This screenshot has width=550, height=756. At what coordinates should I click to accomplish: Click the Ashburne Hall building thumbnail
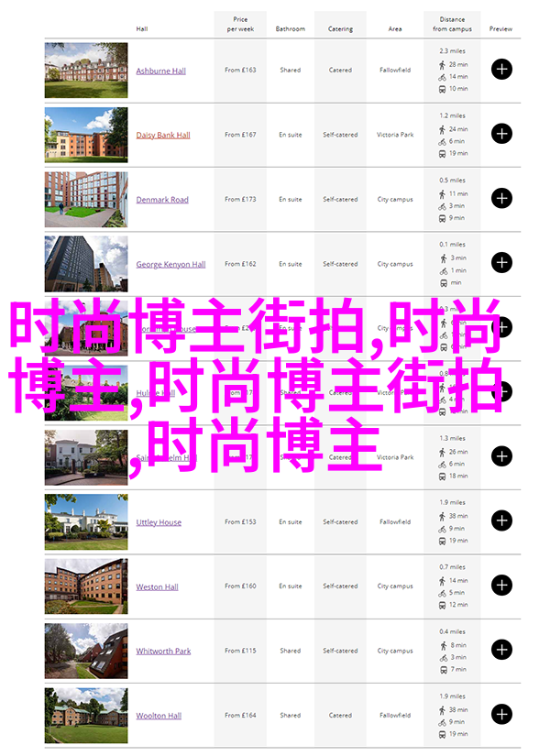point(86,70)
